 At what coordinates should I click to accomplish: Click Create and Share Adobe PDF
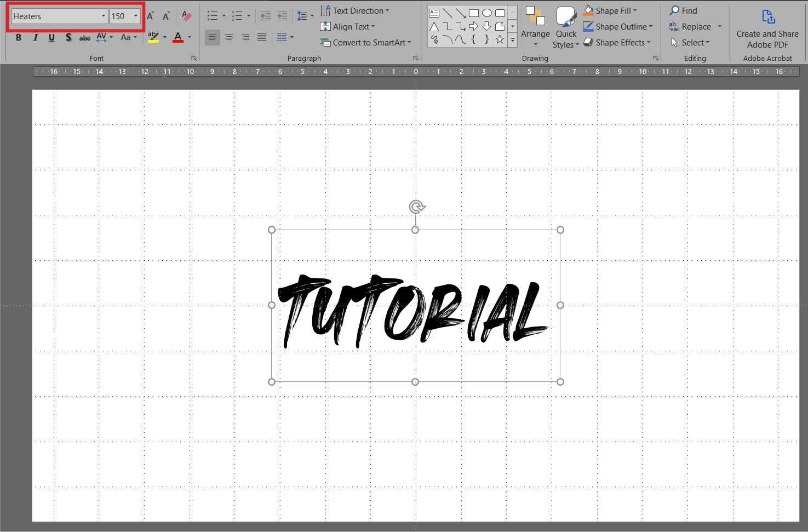(767, 28)
